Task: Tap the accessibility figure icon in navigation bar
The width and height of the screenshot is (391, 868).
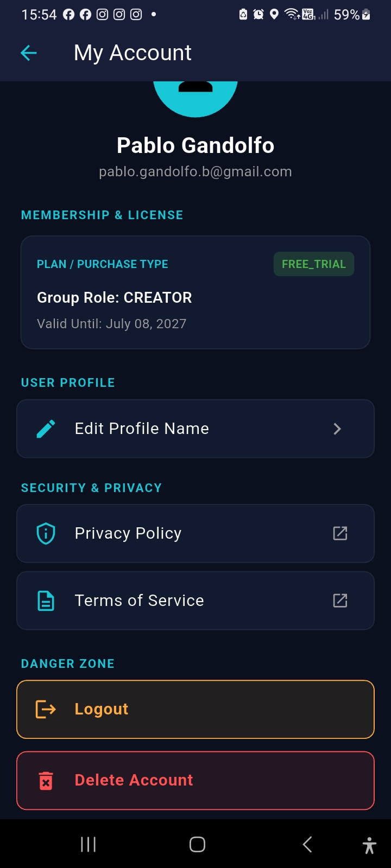Action: [x=369, y=845]
